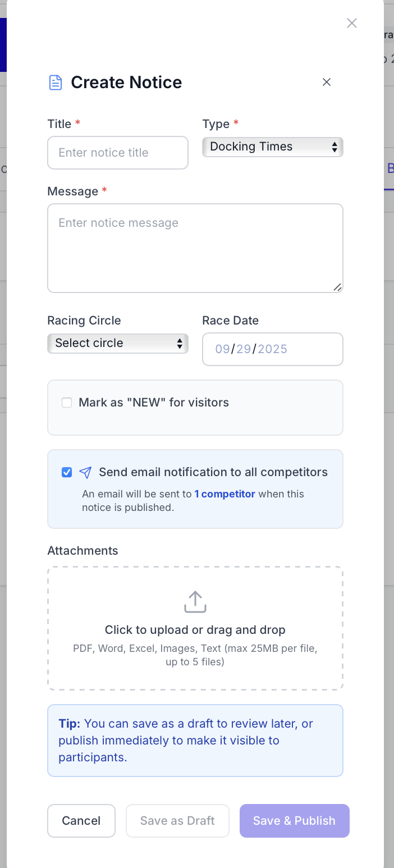Open the Type dropdown showing Docking Times
This screenshot has width=394, height=868.
pyautogui.click(x=273, y=147)
